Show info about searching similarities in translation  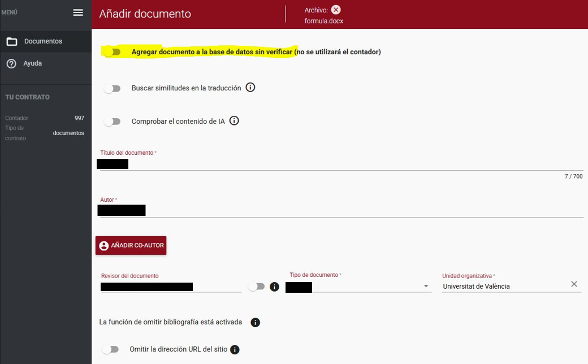(x=250, y=88)
